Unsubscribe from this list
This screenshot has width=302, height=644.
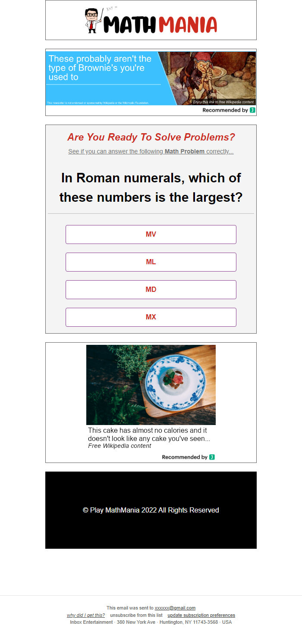[x=136, y=615]
